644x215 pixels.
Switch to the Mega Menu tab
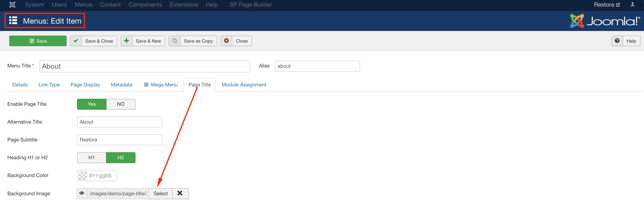point(160,85)
